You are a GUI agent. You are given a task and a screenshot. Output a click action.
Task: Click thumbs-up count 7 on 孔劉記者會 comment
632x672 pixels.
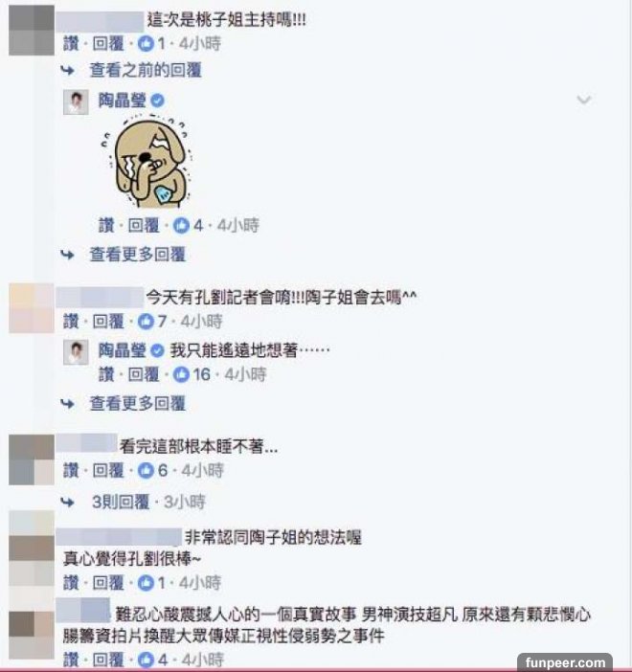[x=152, y=322]
